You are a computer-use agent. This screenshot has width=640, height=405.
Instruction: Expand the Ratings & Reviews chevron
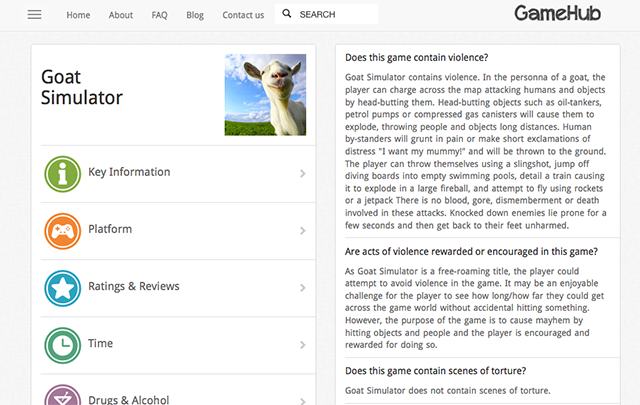pos(302,288)
